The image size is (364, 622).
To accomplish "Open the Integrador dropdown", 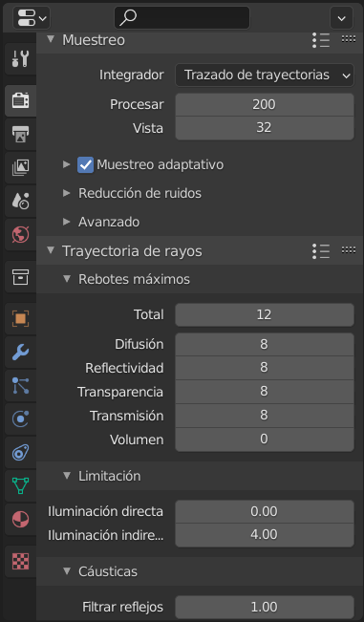I will (x=265, y=75).
